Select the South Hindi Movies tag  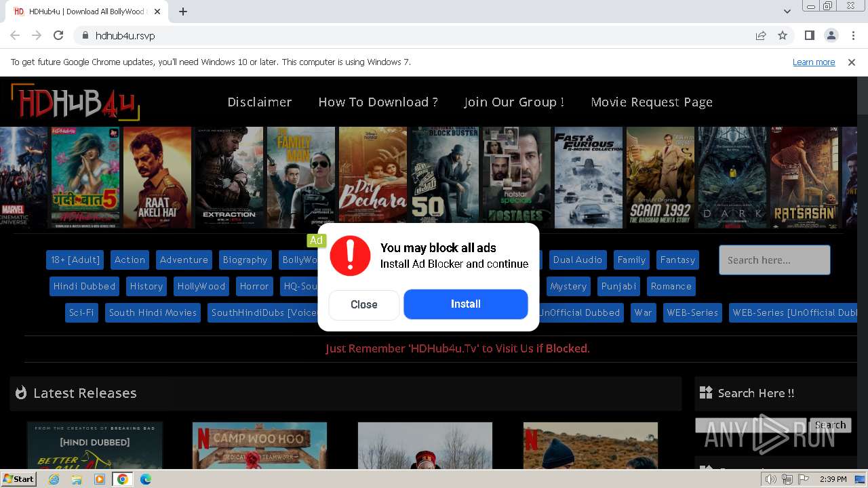pos(153,312)
